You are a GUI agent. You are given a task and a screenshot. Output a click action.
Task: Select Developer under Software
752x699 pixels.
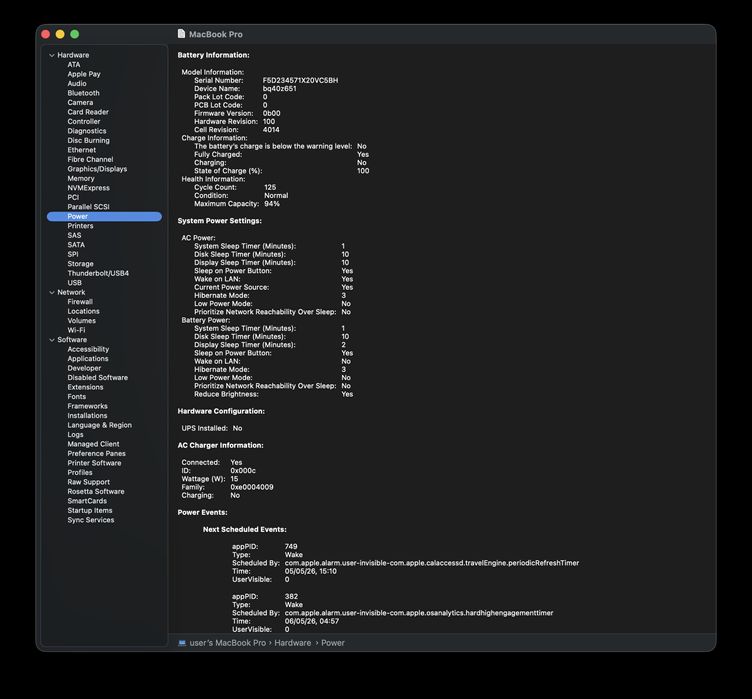(x=84, y=368)
